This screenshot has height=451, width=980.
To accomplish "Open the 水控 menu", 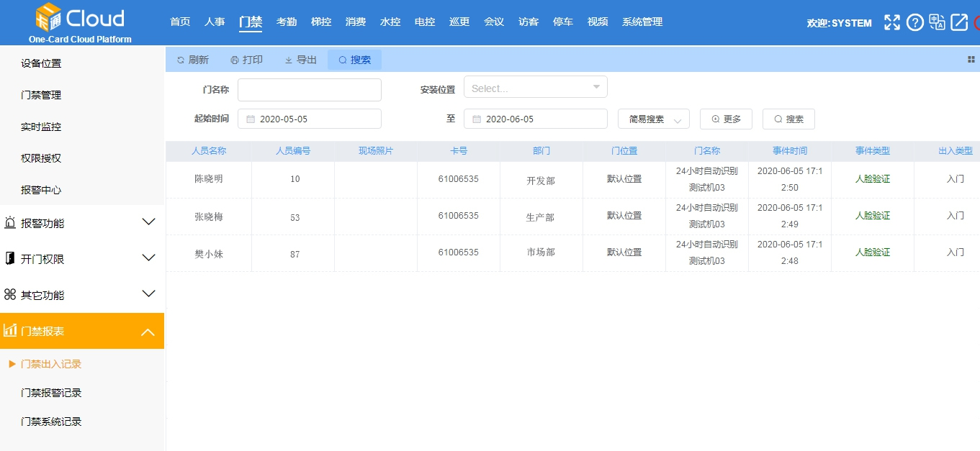I will pos(390,22).
